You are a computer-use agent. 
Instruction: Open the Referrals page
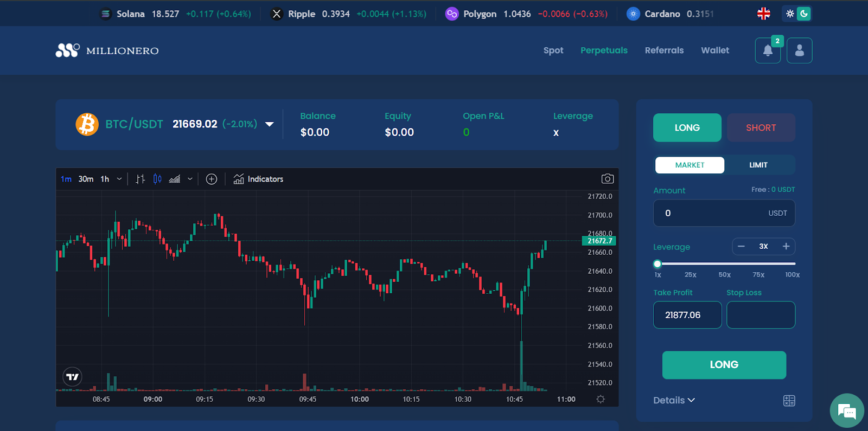point(664,50)
